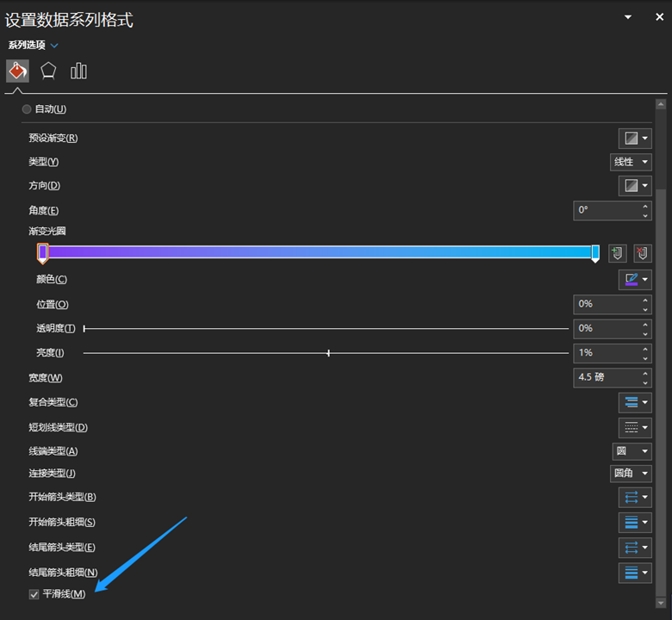Viewport: 672px width, 620px height.
Task: Remove the gradient stop with the X icon
Action: tap(643, 253)
